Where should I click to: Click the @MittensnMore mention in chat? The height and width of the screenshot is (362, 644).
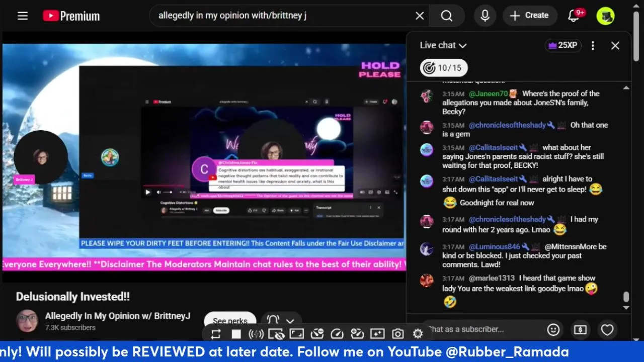click(571, 247)
